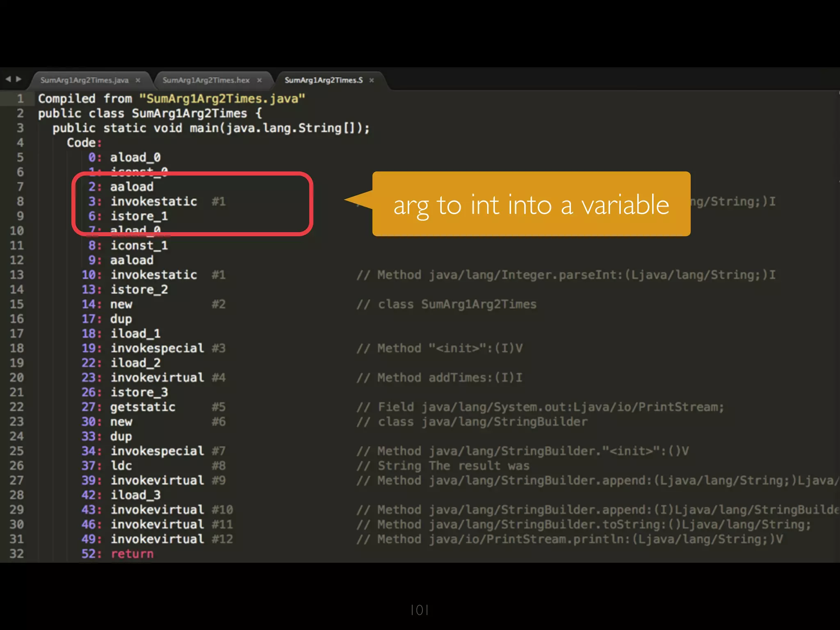Click the '39: invokevirtual #9' instruction
Screen dimensions: 840x630
(154, 480)
